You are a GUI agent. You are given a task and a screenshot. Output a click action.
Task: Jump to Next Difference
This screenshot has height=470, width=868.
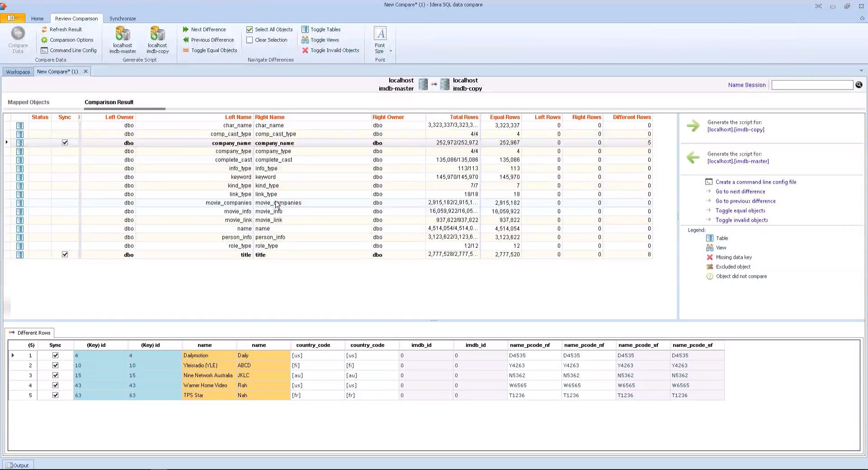pyautogui.click(x=208, y=29)
